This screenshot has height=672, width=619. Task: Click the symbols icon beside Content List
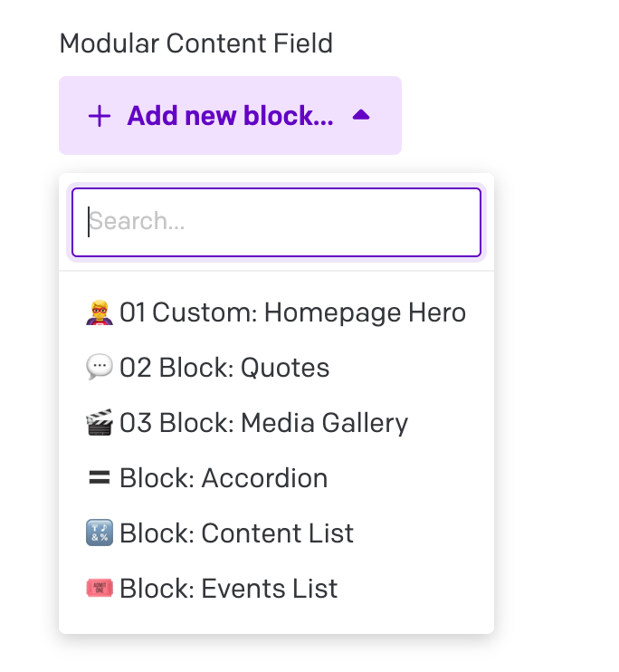pos(99,533)
